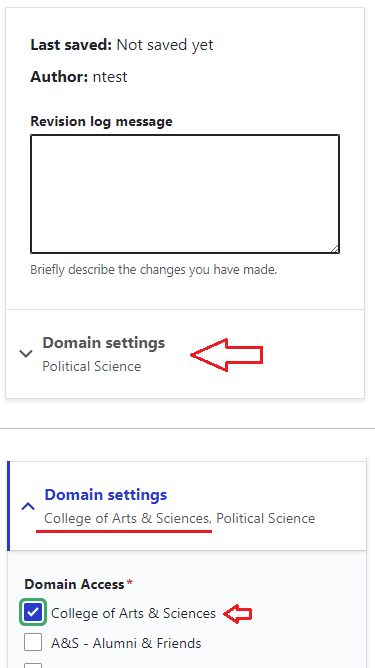Screen dimensions: 375x668
Task: Click the College of Arts & Sciences, Political Science summary
Action: 179,518
